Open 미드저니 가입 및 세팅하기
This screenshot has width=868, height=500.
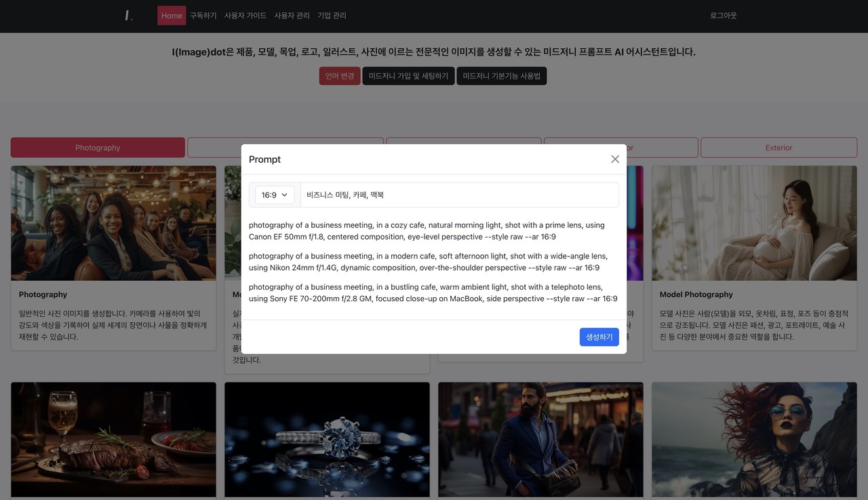tap(408, 76)
